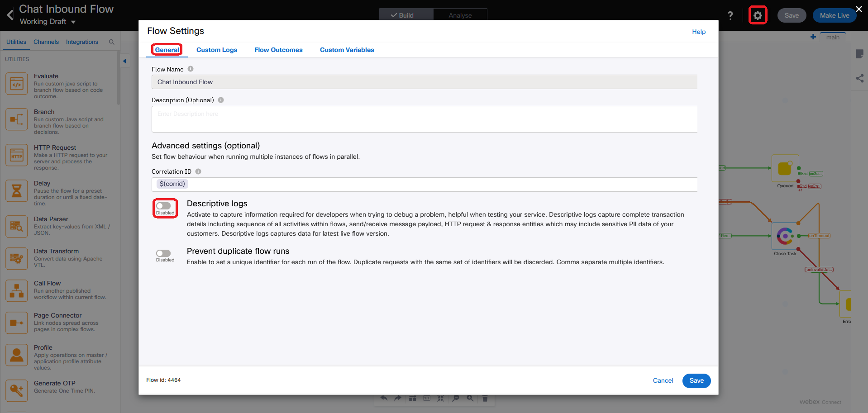Viewport: 868px width, 413px height.
Task: Reset zoom with the 1:1 icon
Action: point(427,398)
